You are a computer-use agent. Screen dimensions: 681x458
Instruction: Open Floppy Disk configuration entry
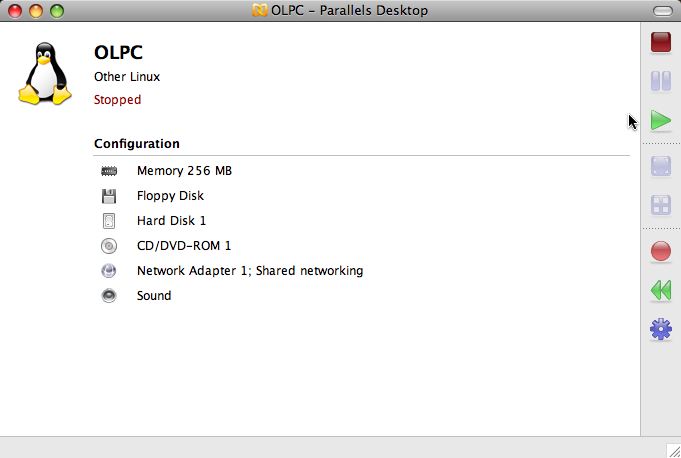tap(170, 196)
